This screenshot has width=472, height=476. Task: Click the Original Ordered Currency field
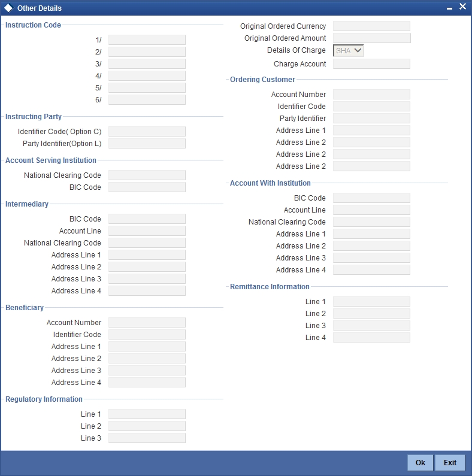(371, 26)
